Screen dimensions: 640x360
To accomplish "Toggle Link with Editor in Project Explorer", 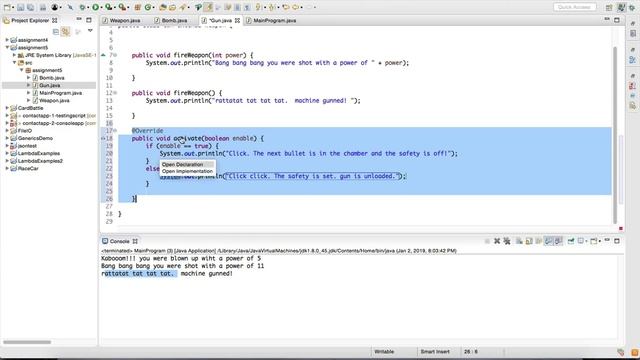I will pos(66,31).
